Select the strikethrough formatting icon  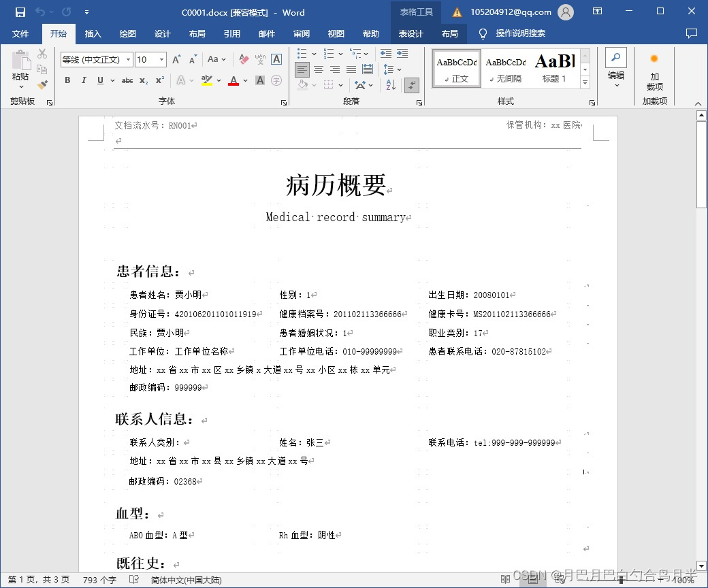[127, 80]
